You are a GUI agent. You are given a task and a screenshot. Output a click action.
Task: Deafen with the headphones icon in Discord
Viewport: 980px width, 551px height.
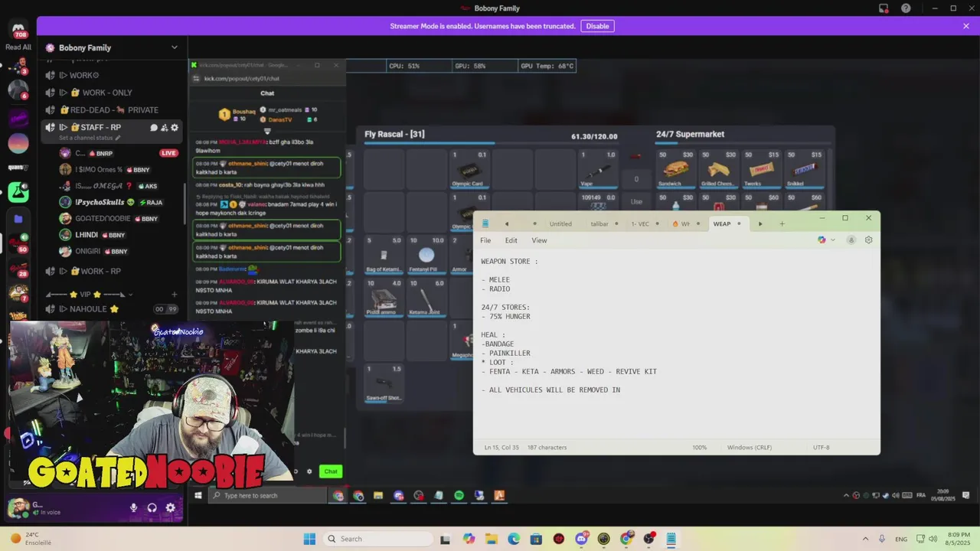[152, 507]
